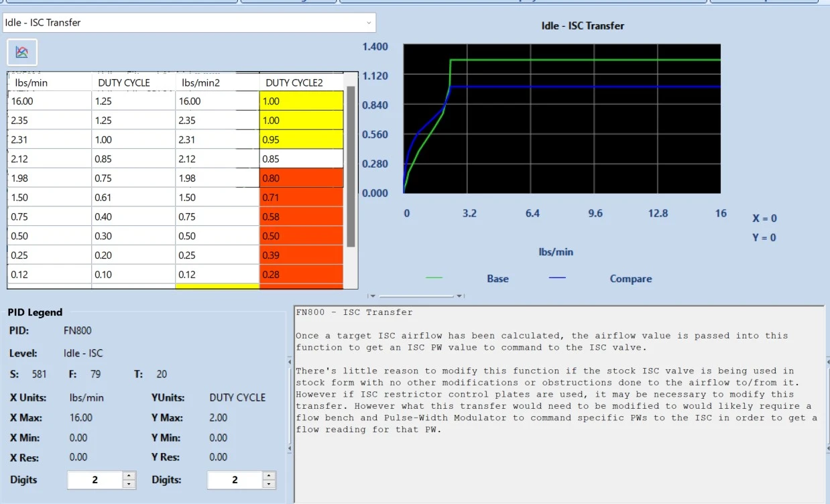This screenshot has width=830, height=504.
Task: Click DUTY CYCLE cell with value 0.40
Action: click(x=133, y=216)
